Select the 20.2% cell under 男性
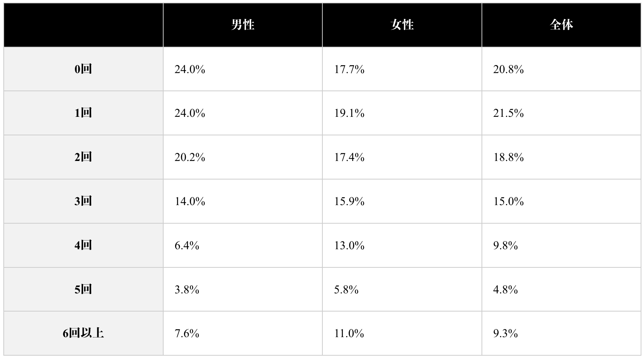This screenshot has width=644, height=359. pos(190,157)
